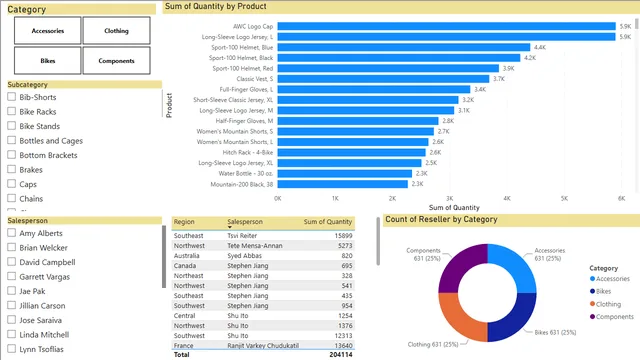Screen dimensions: 640x360
Task: Click the Sport-100 Helmet, Red bar
Action: [x=388, y=68]
